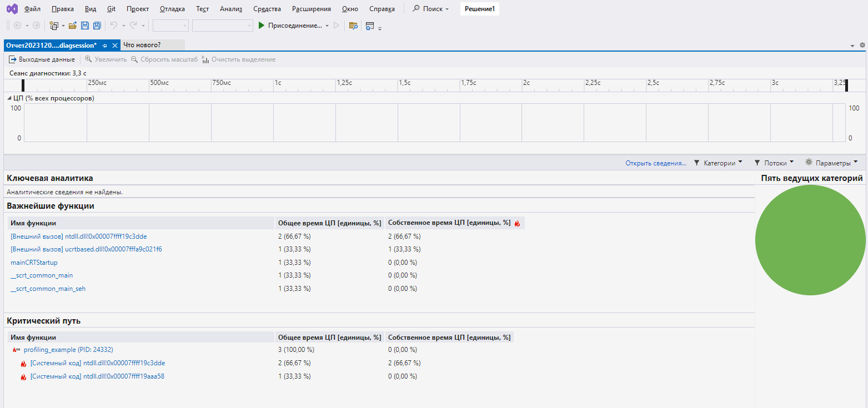
Task: Open the New Project dropdown arrow
Action: pyautogui.click(x=63, y=26)
